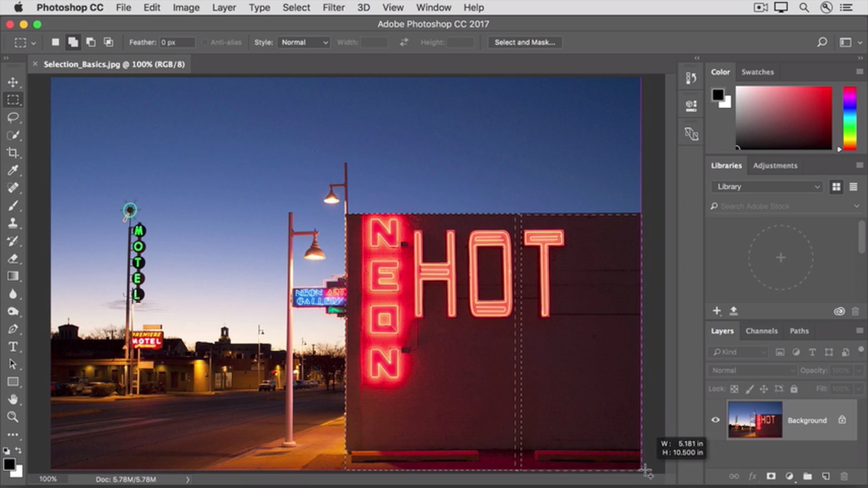This screenshot has height=488, width=868.
Task: Hide the Background layer visibility eye
Action: [x=715, y=420]
